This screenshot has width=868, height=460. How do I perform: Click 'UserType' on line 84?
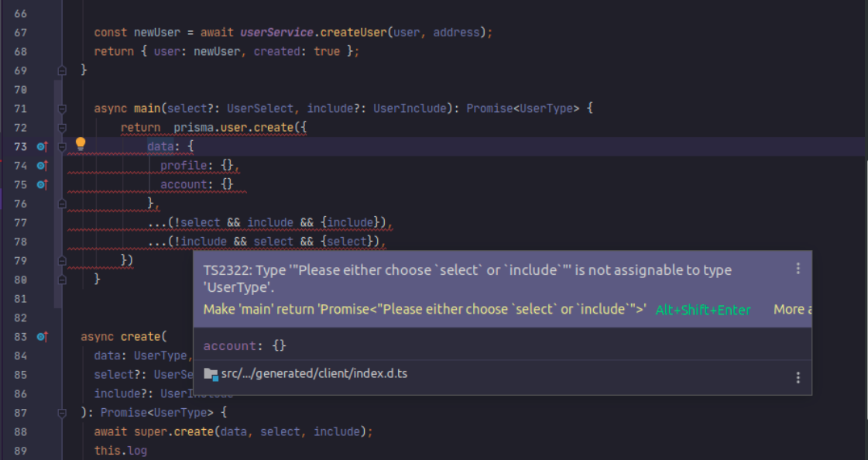160,356
